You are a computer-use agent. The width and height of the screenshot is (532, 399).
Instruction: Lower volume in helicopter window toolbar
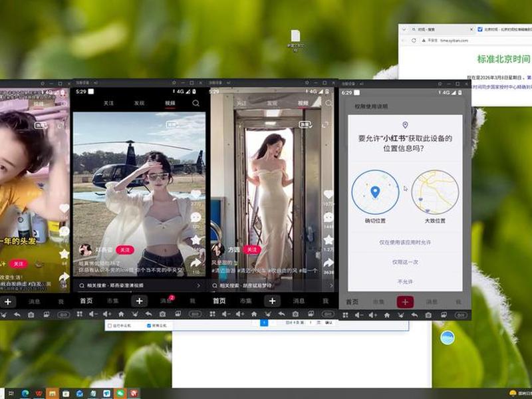tap(93, 314)
